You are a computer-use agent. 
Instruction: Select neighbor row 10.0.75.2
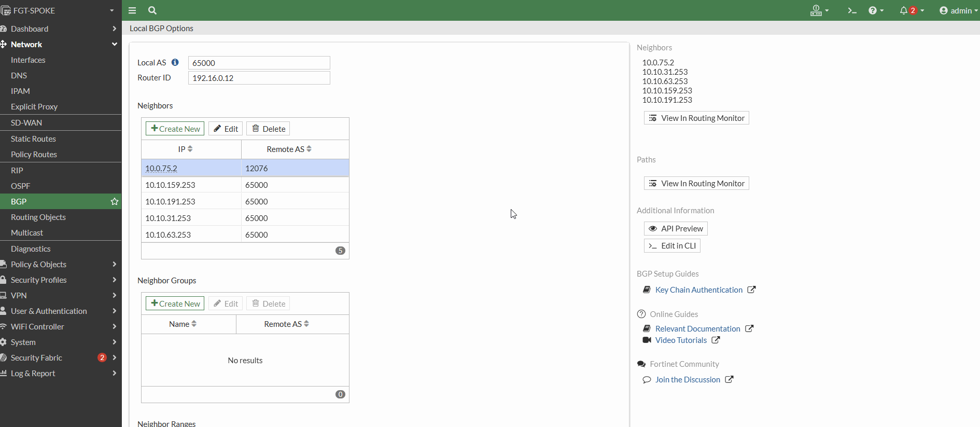pyautogui.click(x=245, y=168)
